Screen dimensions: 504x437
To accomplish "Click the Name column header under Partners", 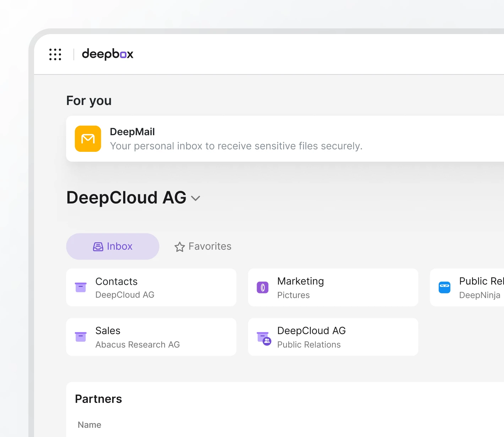I will coord(89,425).
